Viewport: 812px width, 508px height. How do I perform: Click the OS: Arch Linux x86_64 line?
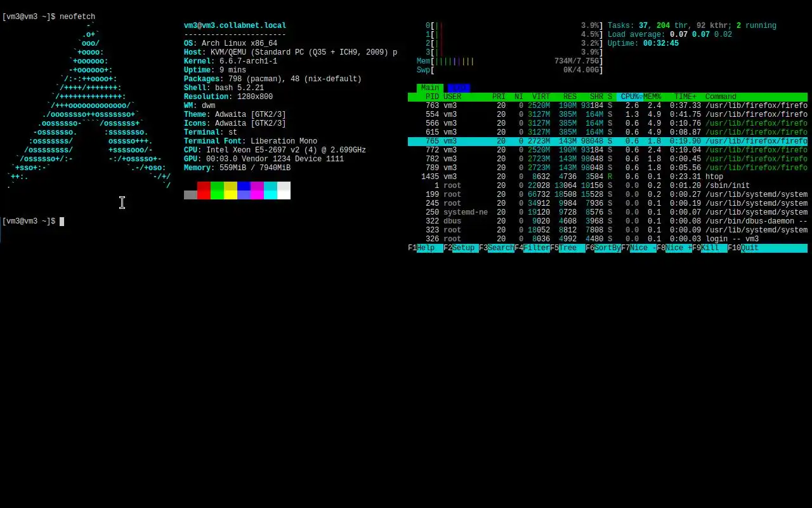pyautogui.click(x=230, y=43)
